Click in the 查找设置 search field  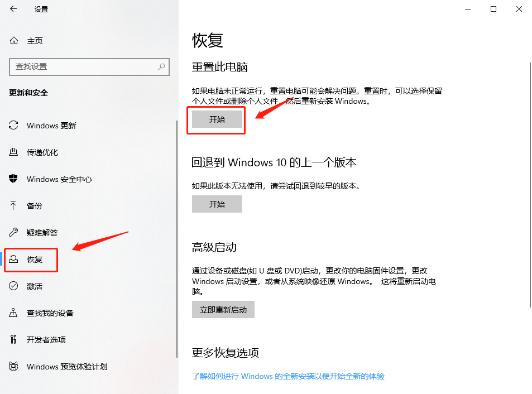pyautogui.click(x=89, y=67)
